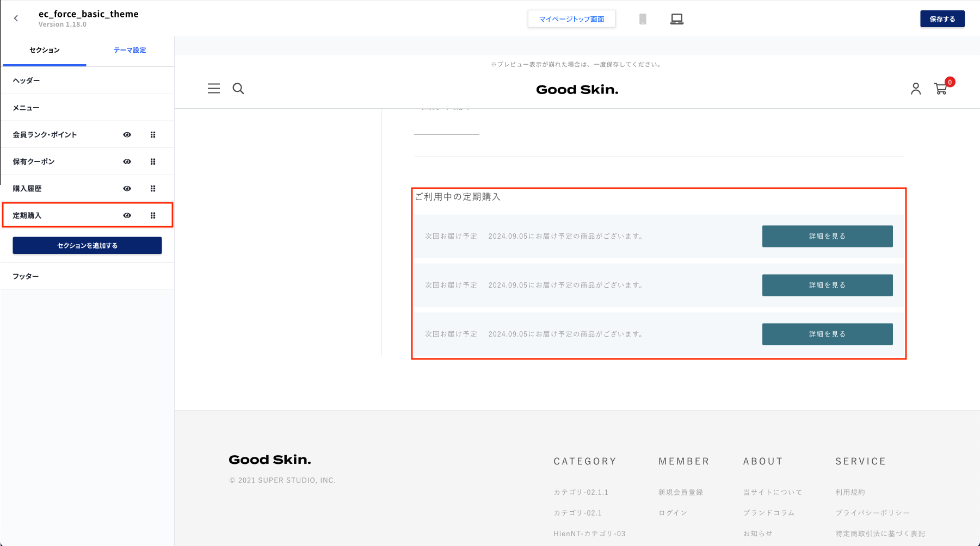Click the プライバシーポリシー footer link
Screen dimensions: 980x546
pyautogui.click(x=872, y=513)
